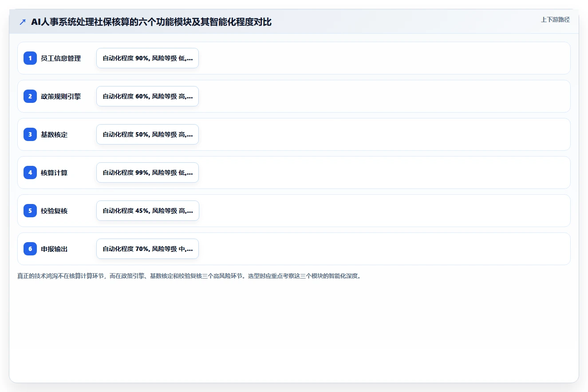The width and height of the screenshot is (588, 392).
Task: Expand the 自动化程度 70% detail chip
Action: click(147, 249)
